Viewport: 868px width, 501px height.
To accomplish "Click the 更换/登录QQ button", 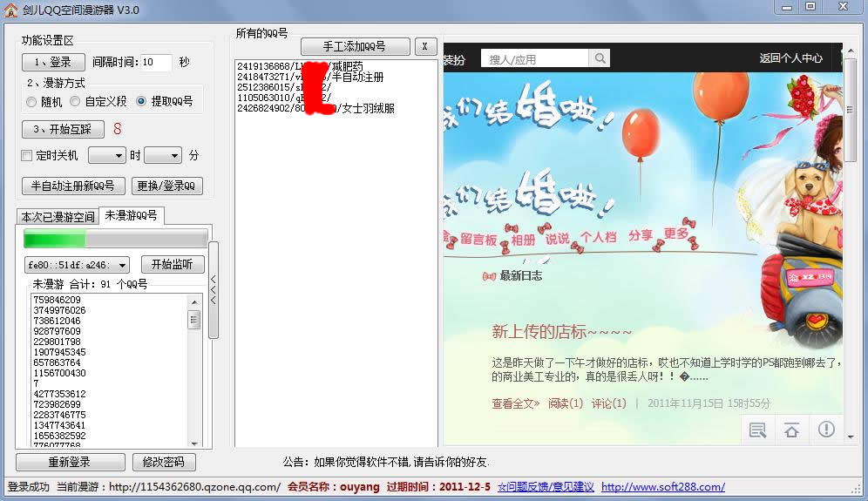I will pos(166,186).
